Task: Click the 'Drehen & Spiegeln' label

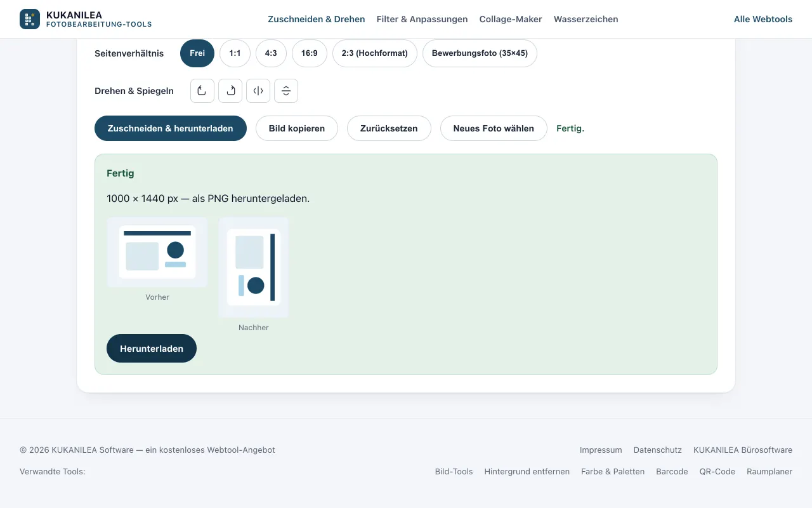Action: [x=134, y=91]
